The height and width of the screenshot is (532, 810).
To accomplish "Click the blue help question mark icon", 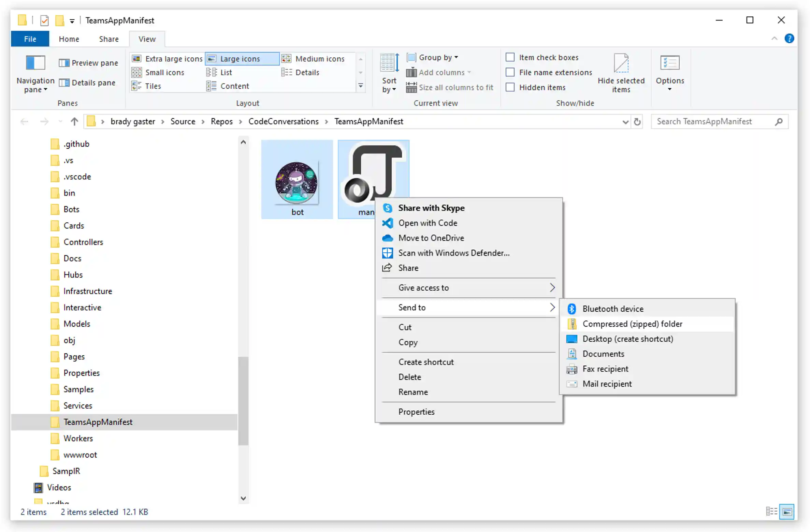I will [x=789, y=39].
